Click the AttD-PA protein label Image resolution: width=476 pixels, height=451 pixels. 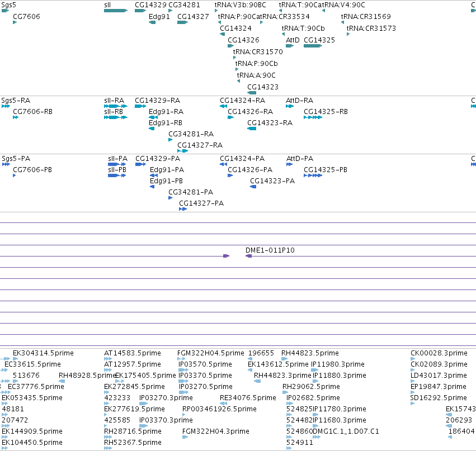coord(300,159)
